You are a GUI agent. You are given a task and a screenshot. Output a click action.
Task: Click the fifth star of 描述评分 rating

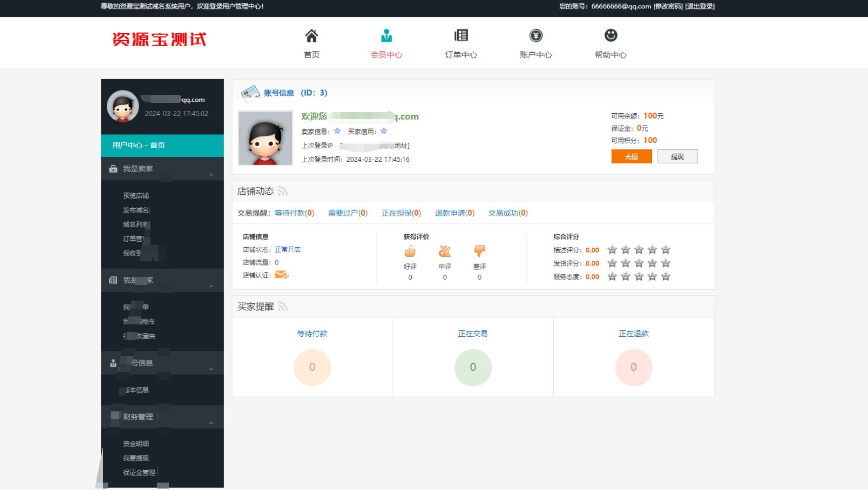pyautogui.click(x=665, y=250)
